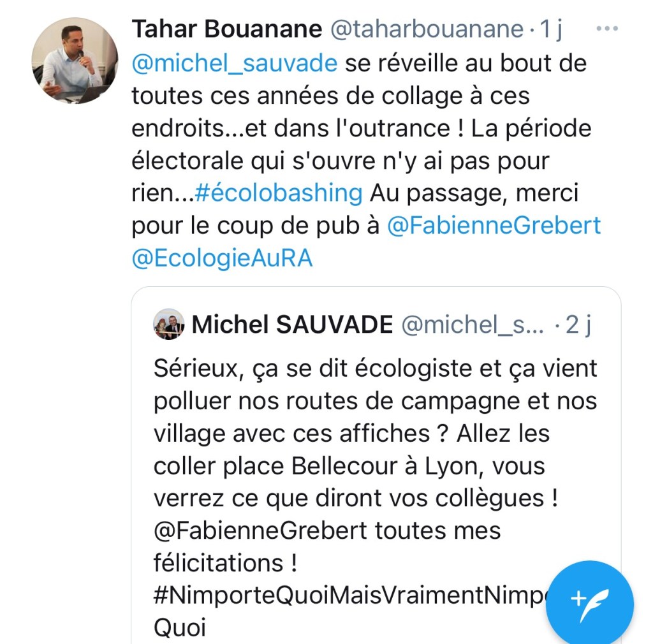Tap Michel SAUVADE's small avatar

tap(169, 325)
